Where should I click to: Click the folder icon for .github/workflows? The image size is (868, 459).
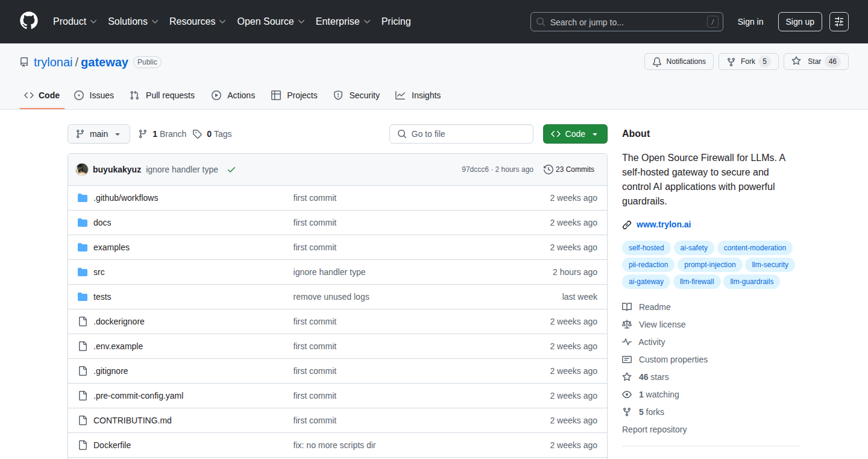tap(83, 198)
